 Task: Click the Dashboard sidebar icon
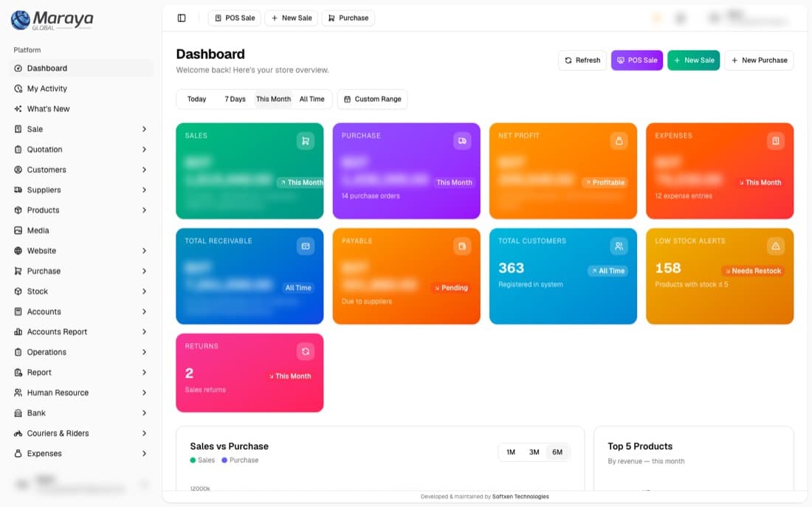tap(18, 69)
